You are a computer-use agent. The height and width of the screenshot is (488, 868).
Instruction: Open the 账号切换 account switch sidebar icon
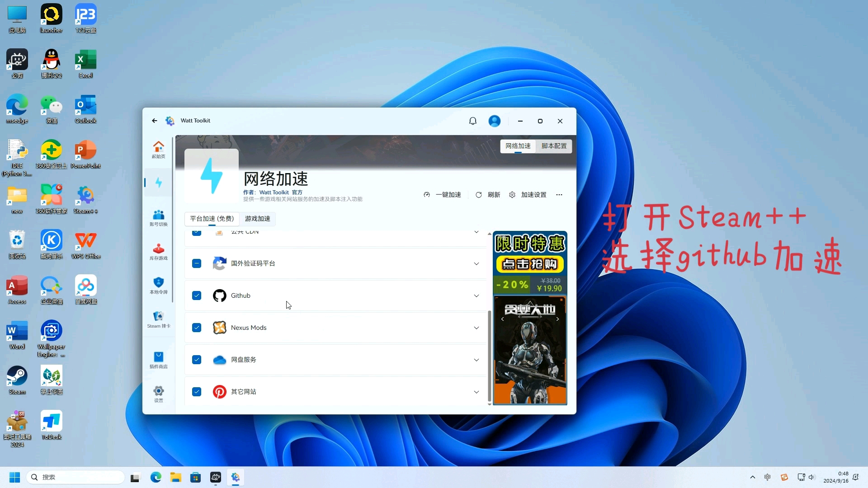pos(158,217)
